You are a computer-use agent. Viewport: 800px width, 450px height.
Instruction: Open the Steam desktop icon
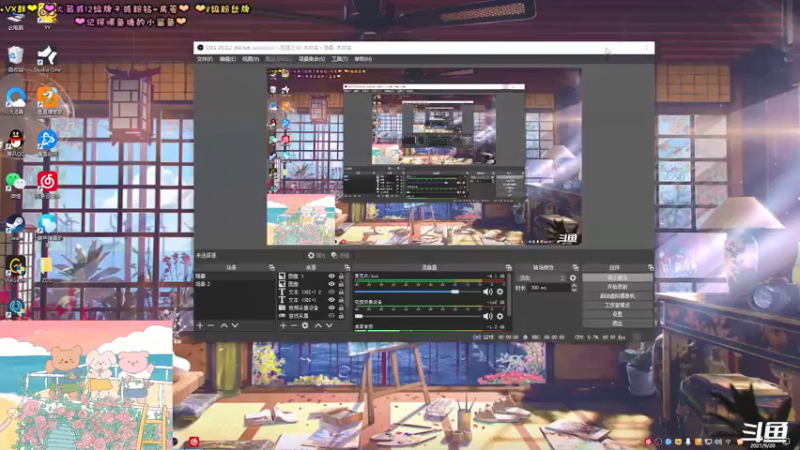pyautogui.click(x=16, y=227)
